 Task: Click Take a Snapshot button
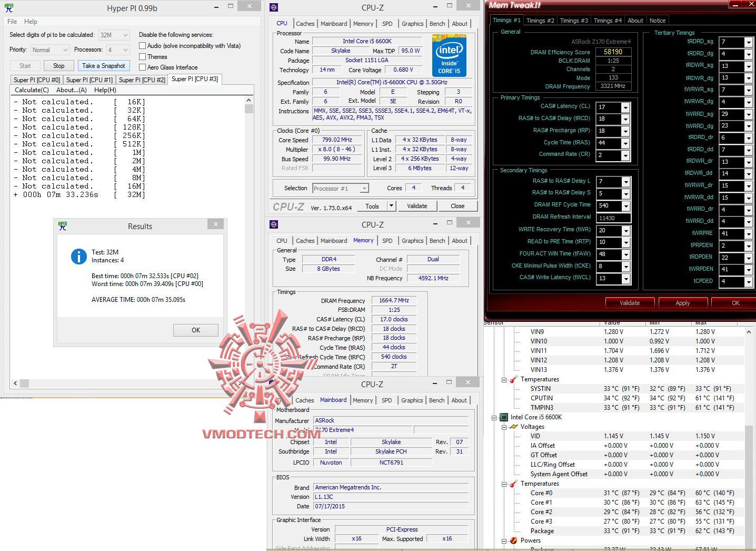click(x=103, y=66)
